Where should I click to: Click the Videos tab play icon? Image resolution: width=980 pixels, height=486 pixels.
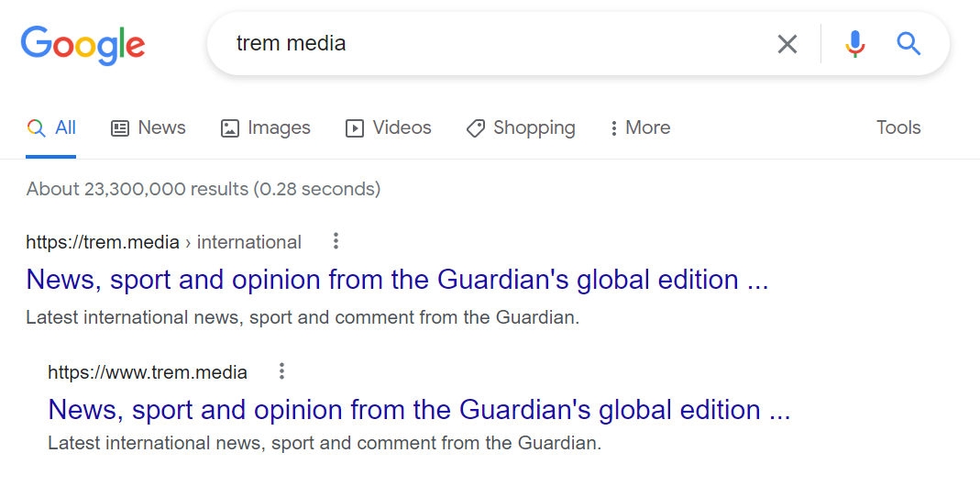click(355, 128)
